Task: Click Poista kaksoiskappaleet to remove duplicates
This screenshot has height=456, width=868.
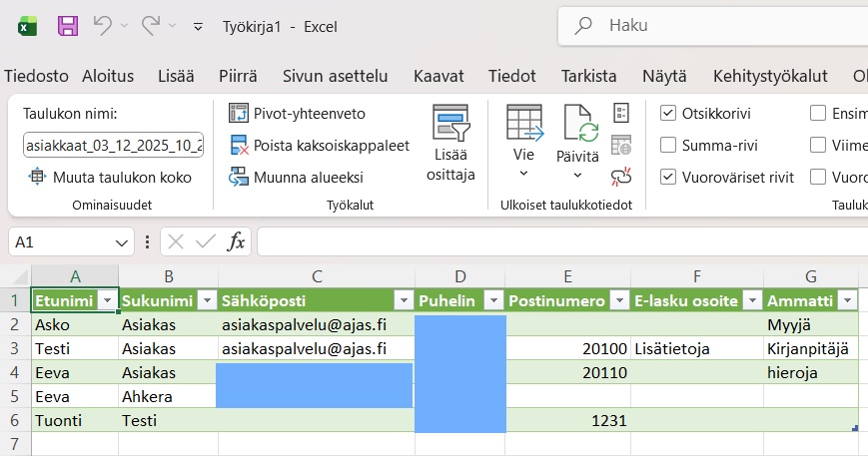Action: [x=319, y=146]
